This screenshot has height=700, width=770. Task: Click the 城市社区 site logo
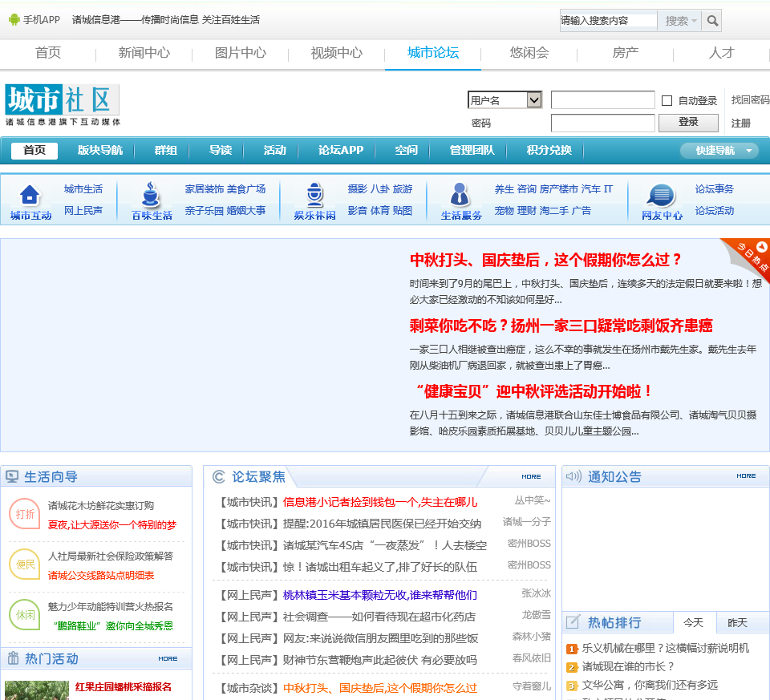[63, 105]
